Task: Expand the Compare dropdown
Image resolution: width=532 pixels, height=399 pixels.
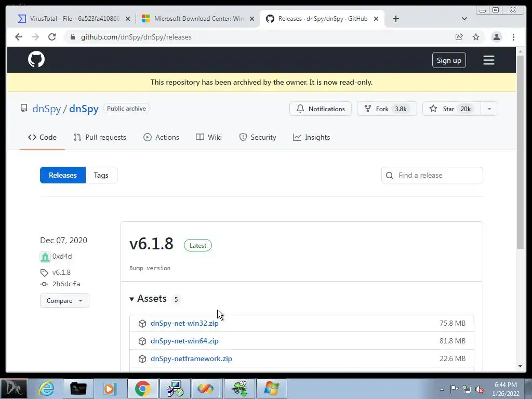Action: pyautogui.click(x=64, y=300)
